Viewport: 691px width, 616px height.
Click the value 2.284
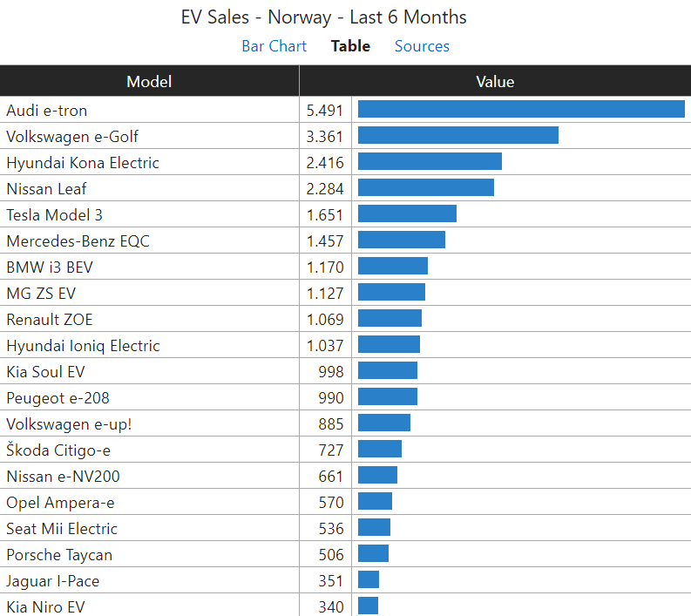[x=325, y=188]
